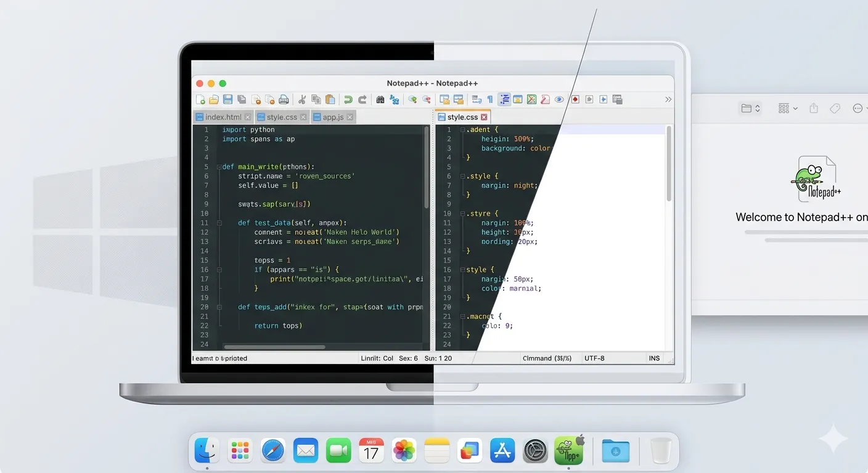This screenshot has height=473, width=868.
Task: Switch to the app.js tab
Action: pyautogui.click(x=333, y=117)
